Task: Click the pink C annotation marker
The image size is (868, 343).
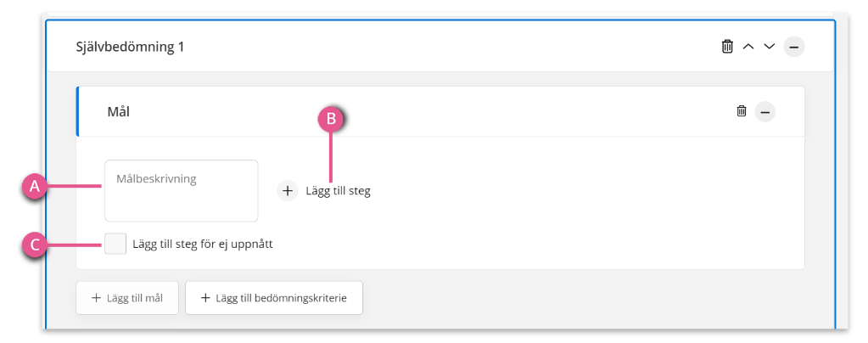Action: pyautogui.click(x=34, y=245)
